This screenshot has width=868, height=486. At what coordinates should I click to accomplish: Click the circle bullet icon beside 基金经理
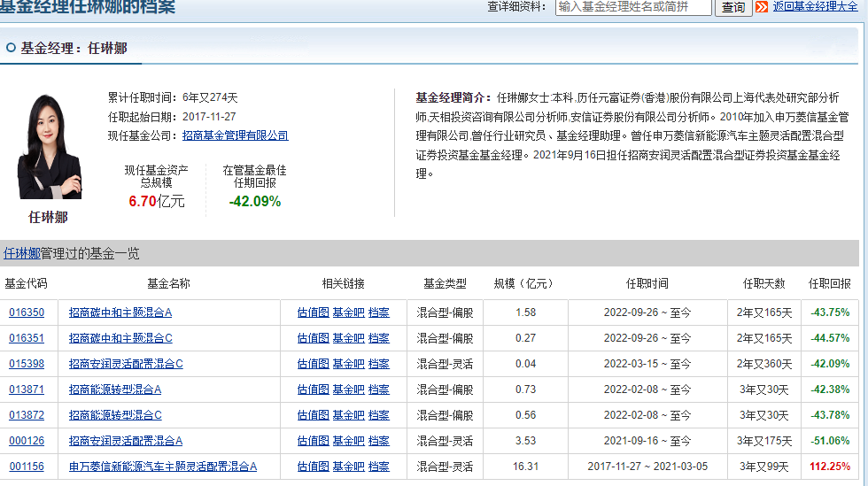(11, 48)
